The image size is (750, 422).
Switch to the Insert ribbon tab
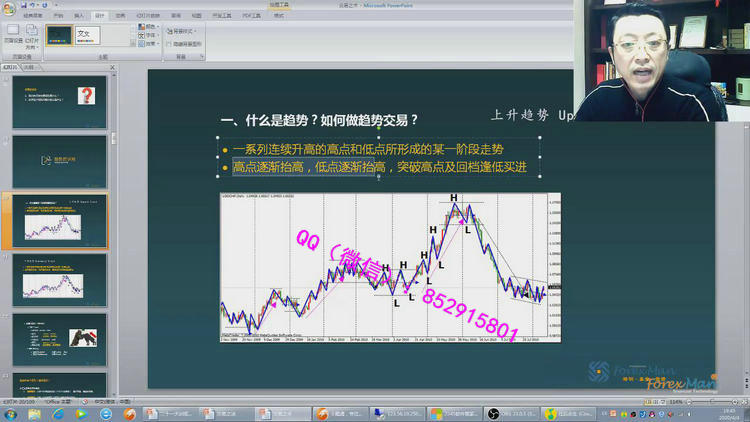point(79,16)
